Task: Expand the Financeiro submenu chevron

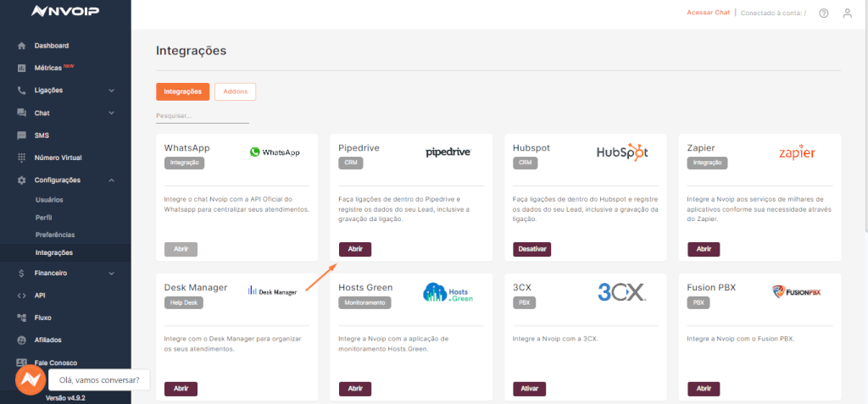Action: click(x=111, y=274)
